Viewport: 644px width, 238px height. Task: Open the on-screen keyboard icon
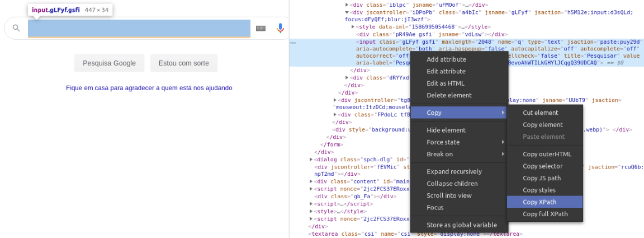point(261,28)
